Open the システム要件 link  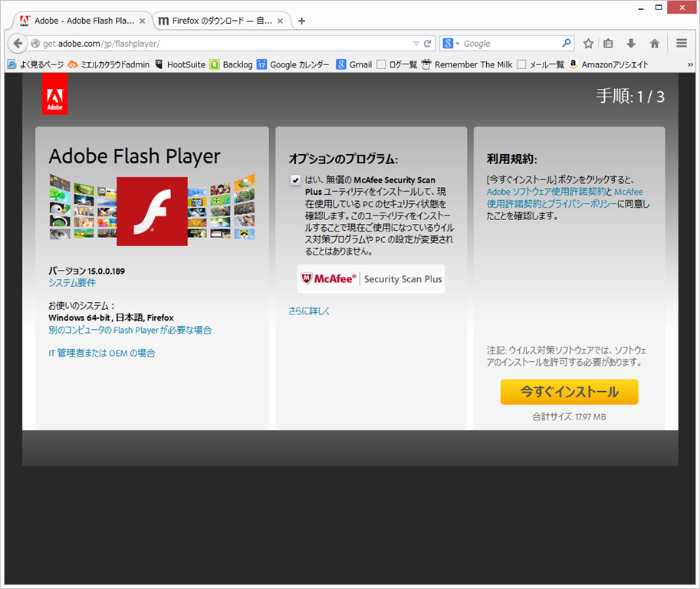[72, 283]
